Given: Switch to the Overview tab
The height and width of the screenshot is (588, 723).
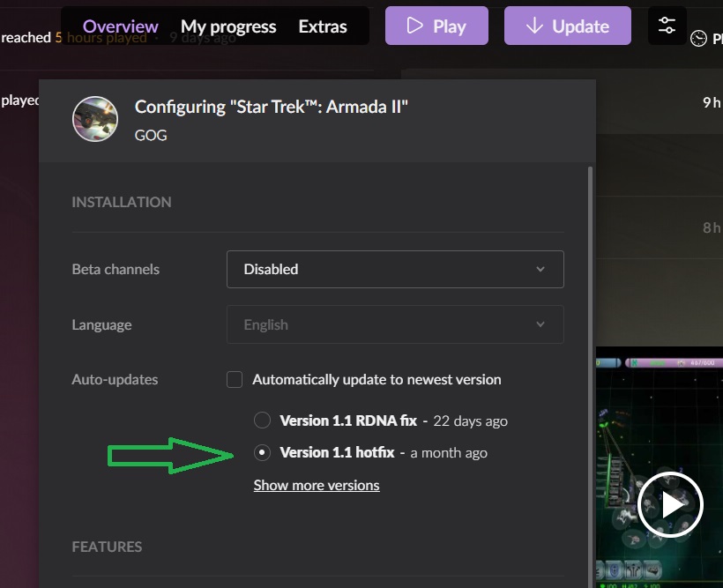Looking at the screenshot, I should tap(120, 26).
